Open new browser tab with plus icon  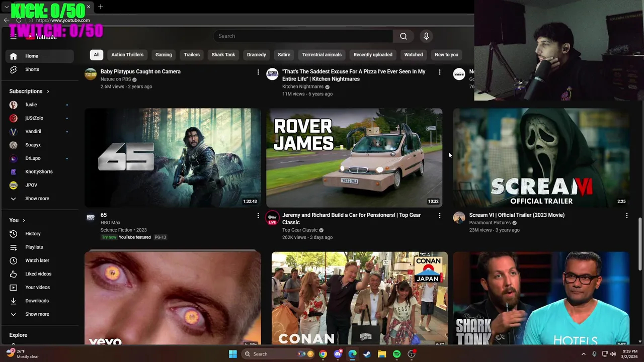coord(101,7)
